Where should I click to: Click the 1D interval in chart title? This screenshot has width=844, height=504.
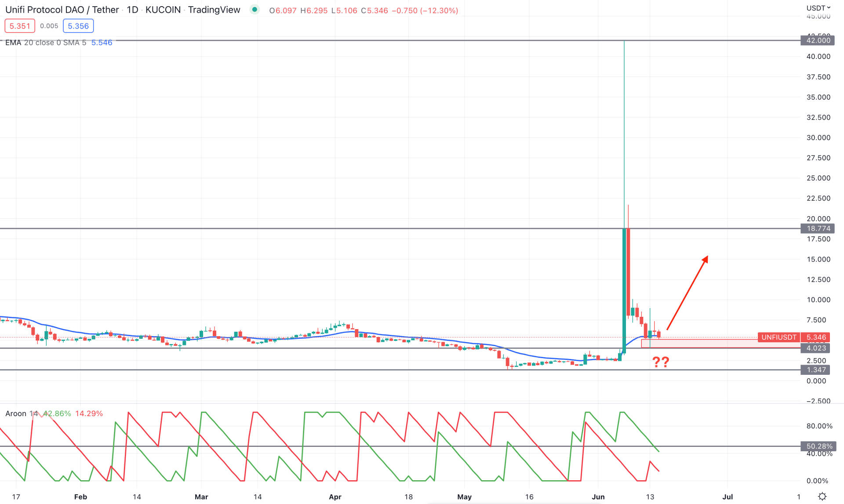pyautogui.click(x=132, y=10)
